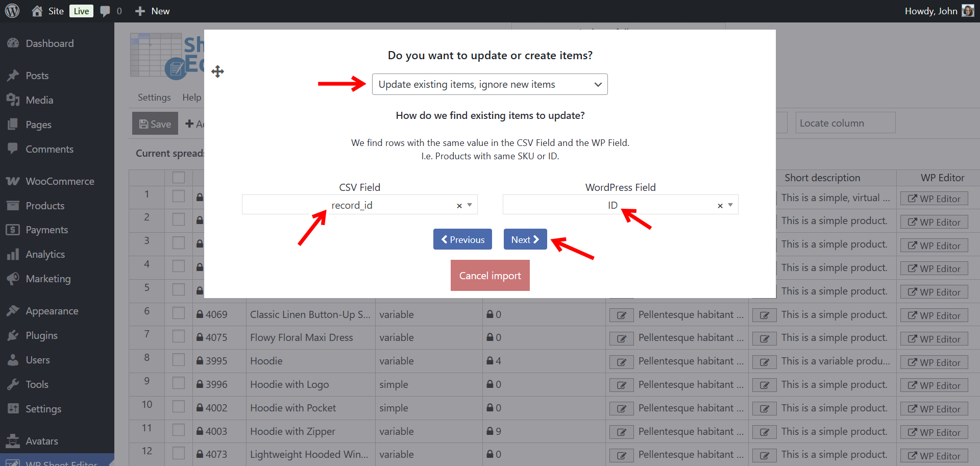Toggle the select-all checkbox in table header

tap(179, 178)
